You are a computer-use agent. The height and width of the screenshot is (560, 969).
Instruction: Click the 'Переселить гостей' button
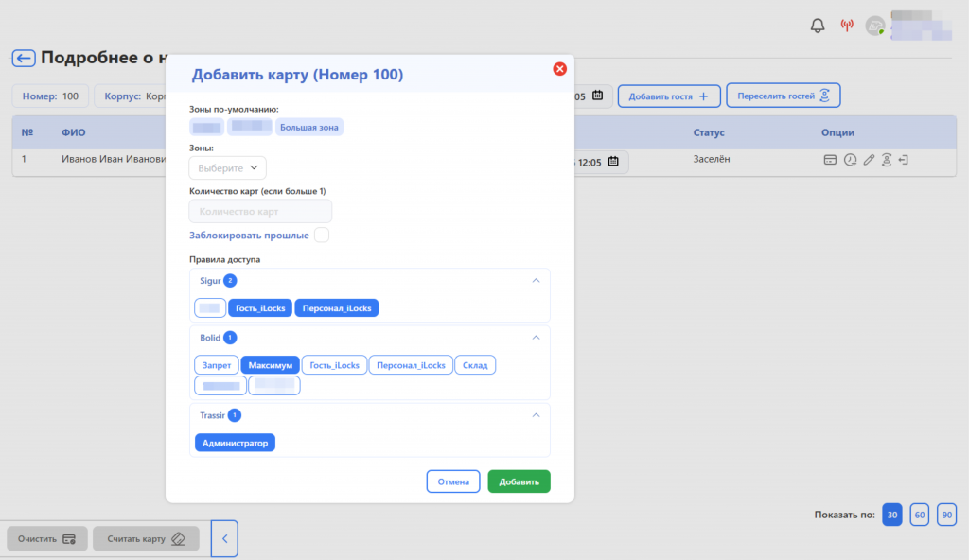click(783, 96)
